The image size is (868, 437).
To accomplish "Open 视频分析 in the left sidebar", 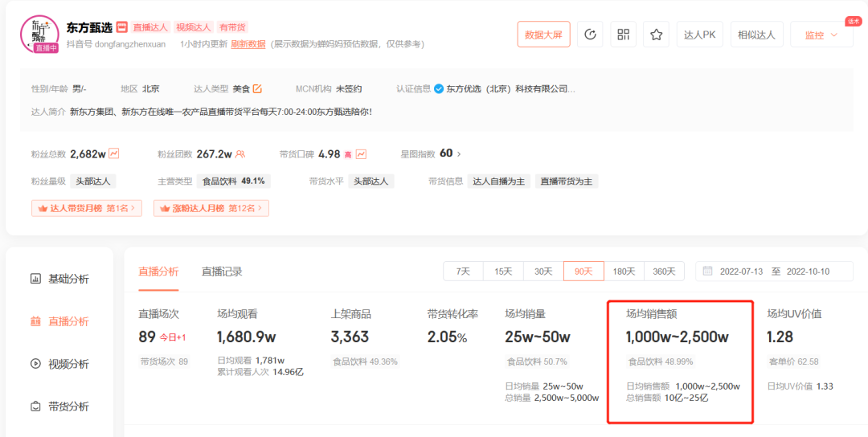I will click(68, 364).
